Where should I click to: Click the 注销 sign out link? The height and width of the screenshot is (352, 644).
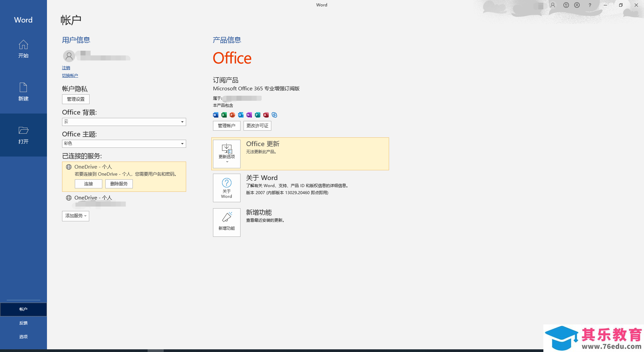click(66, 68)
